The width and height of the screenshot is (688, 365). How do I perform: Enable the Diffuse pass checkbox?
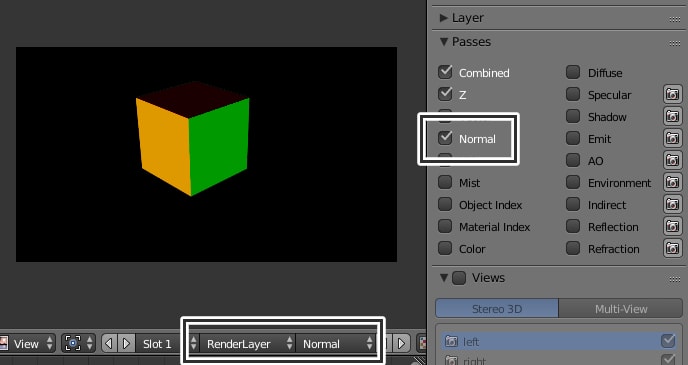tap(573, 72)
